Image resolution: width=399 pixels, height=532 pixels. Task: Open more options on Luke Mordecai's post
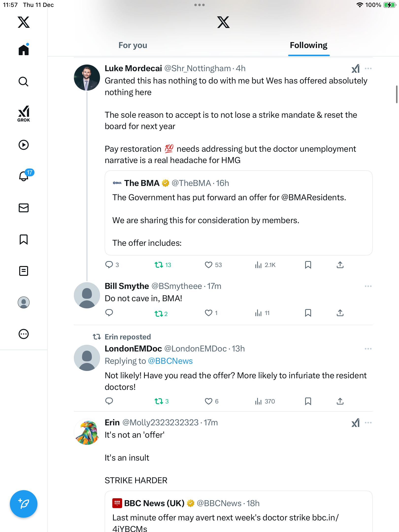(368, 68)
